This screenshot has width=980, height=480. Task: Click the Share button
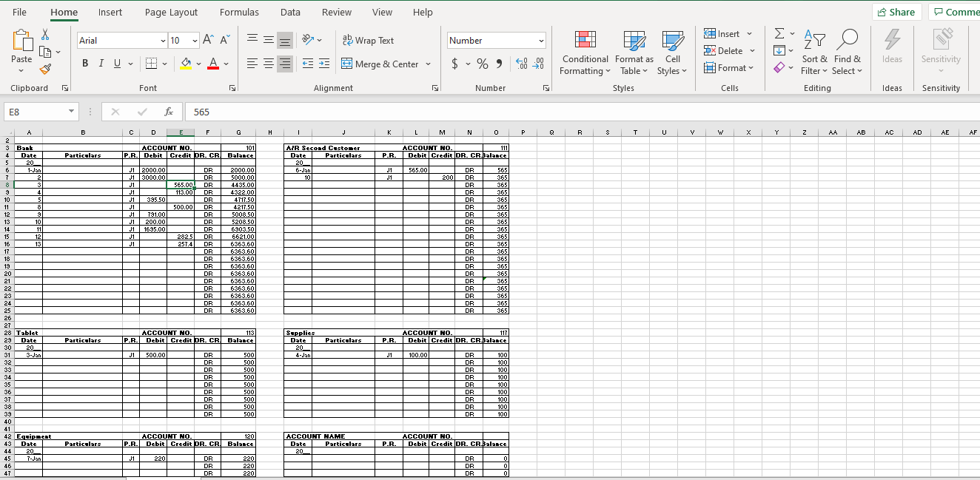tap(896, 12)
